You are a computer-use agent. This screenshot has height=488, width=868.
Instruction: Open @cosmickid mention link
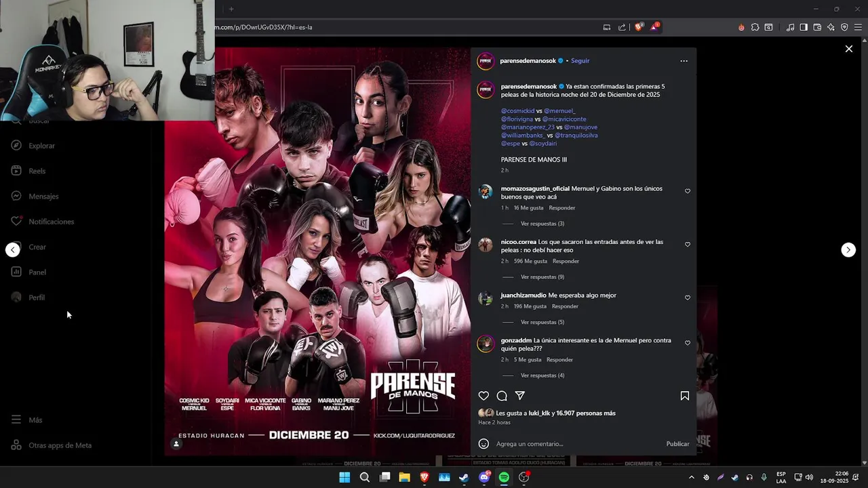517,111
